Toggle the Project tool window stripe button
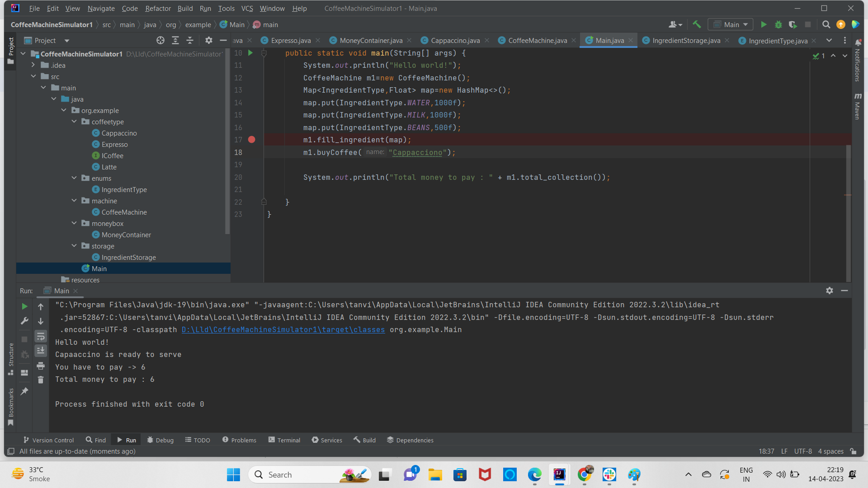This screenshot has width=868, height=488. click(11, 51)
